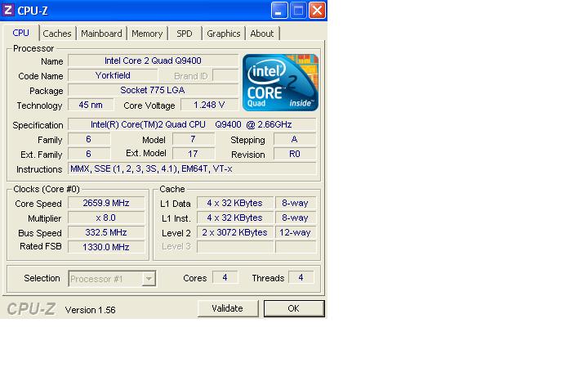
Task: Click the Specification field text
Action: click(x=192, y=124)
